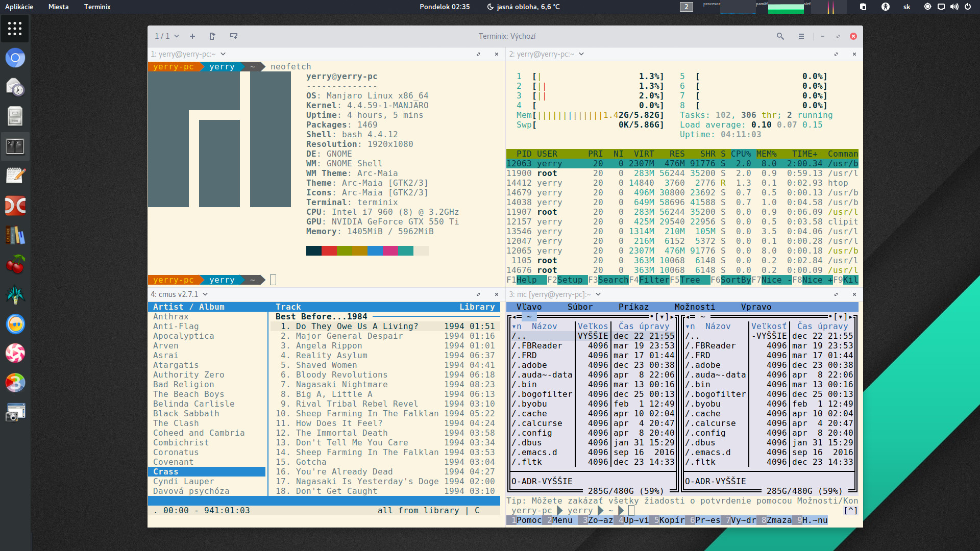Open mc Možnosti menu
Image resolution: width=980 pixels, height=551 pixels.
(x=695, y=307)
